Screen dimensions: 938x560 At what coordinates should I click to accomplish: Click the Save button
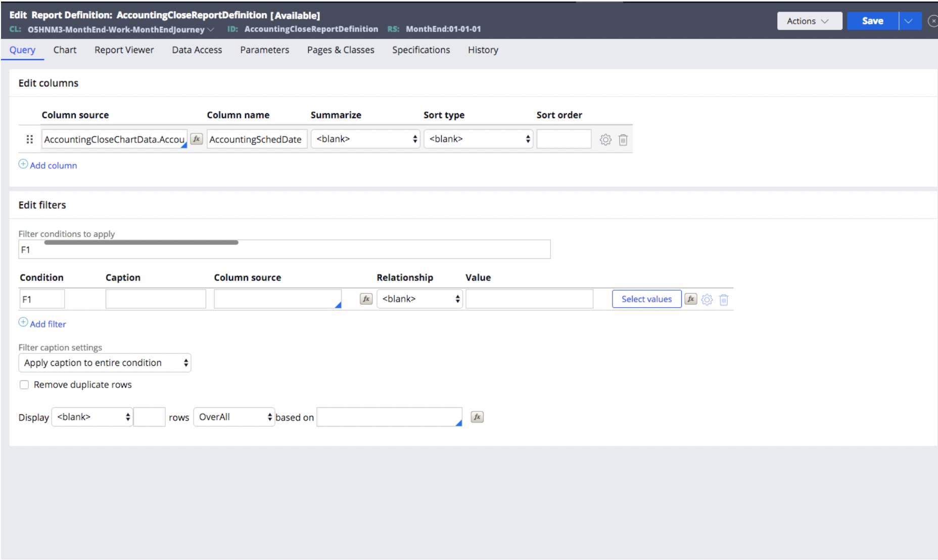(x=873, y=21)
